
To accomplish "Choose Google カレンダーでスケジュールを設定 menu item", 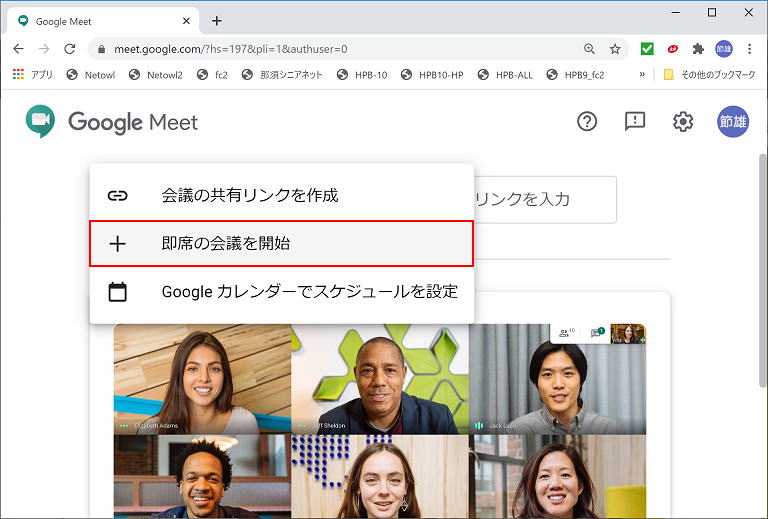I will click(x=282, y=292).
